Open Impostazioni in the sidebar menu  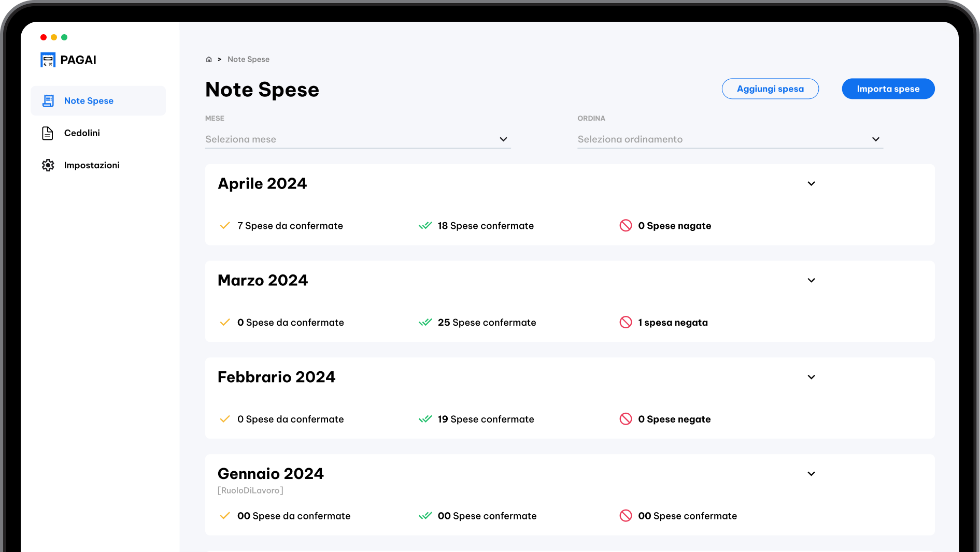[98, 165]
